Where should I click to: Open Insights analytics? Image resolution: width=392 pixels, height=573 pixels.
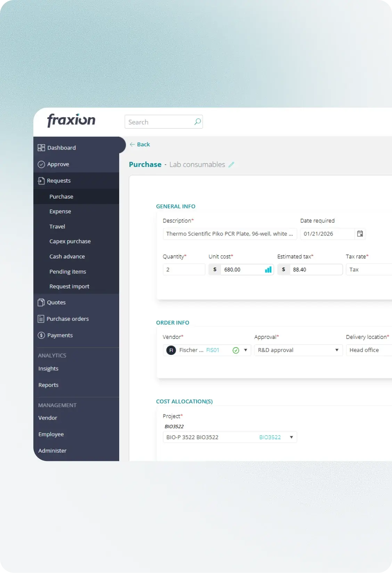48,368
